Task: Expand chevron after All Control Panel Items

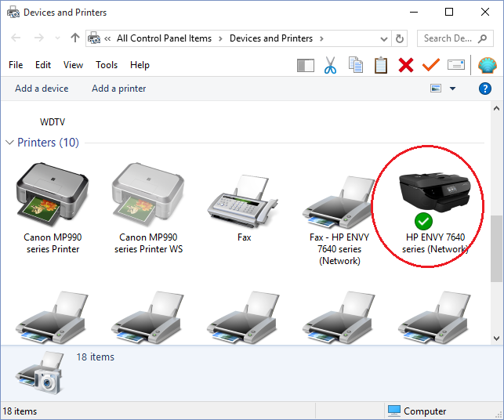Action: click(x=220, y=39)
